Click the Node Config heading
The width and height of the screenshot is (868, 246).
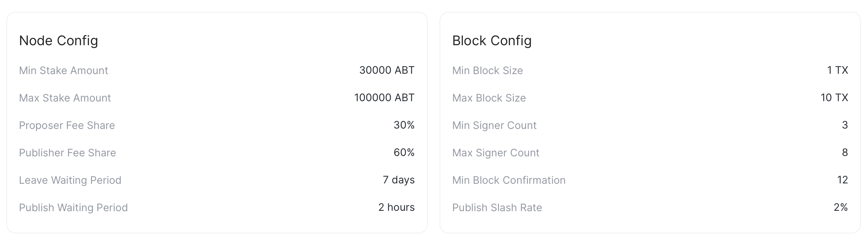pos(59,41)
